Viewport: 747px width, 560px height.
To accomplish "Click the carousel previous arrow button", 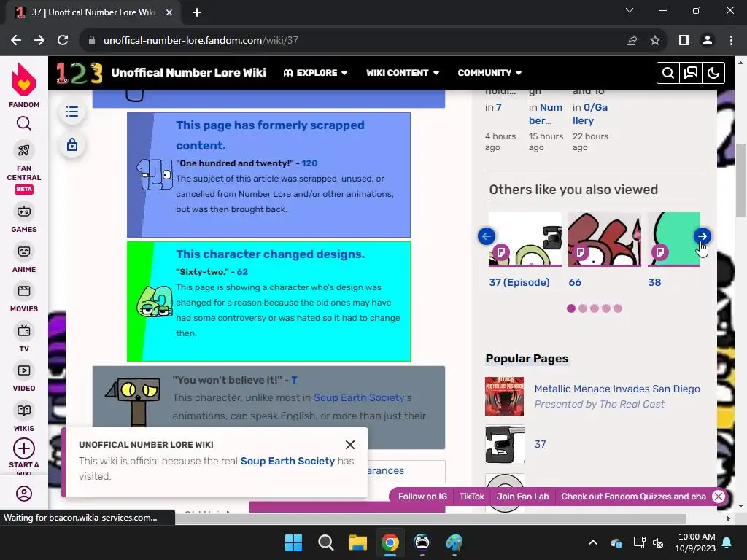I will coord(487,236).
